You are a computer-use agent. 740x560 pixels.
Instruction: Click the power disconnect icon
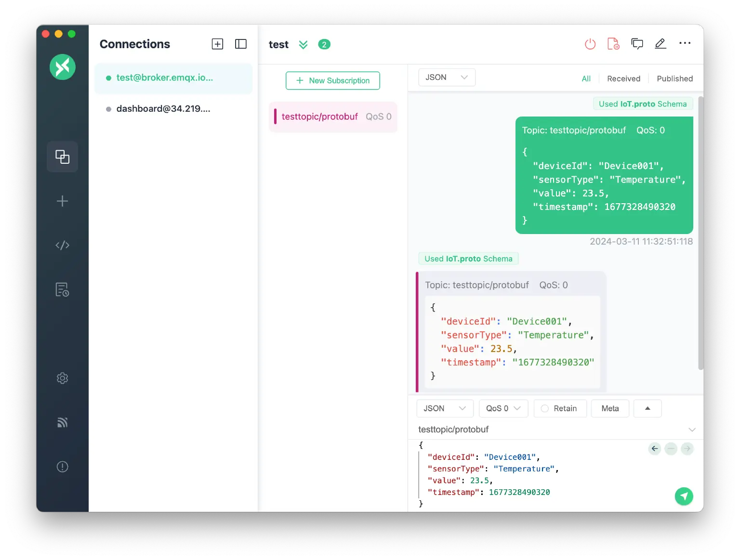coord(590,44)
